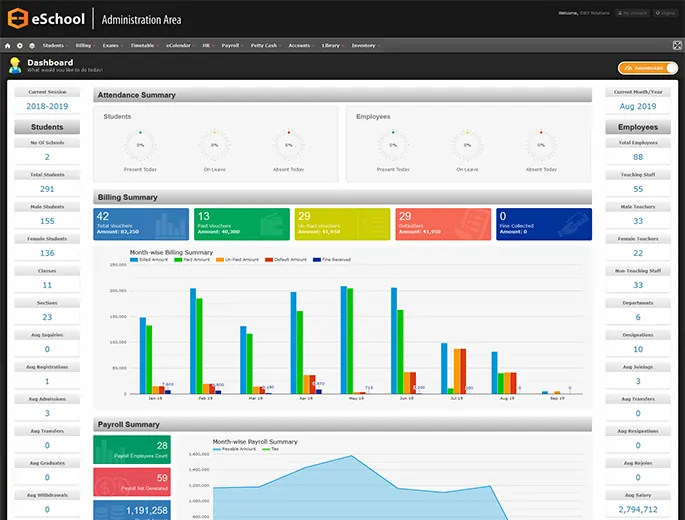Toggle Paid Amount legend series
Image resolution: width=685 pixels, height=520 pixels.
(x=192, y=260)
